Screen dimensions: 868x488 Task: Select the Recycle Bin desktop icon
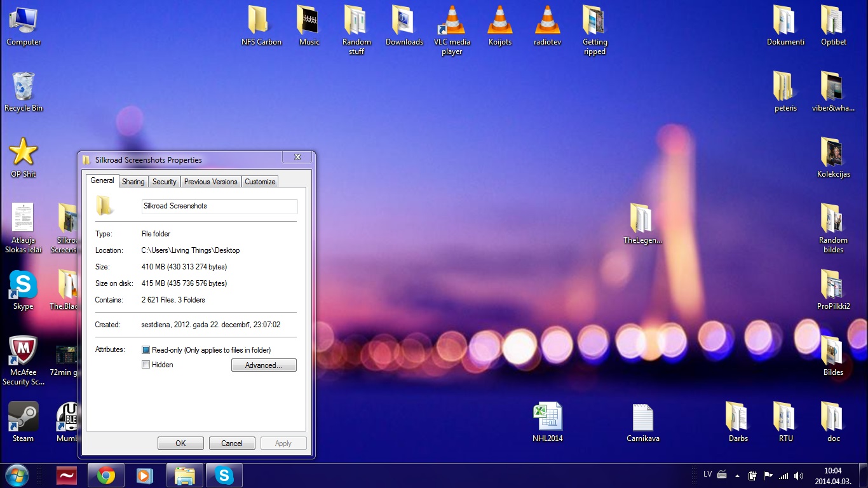click(x=24, y=87)
